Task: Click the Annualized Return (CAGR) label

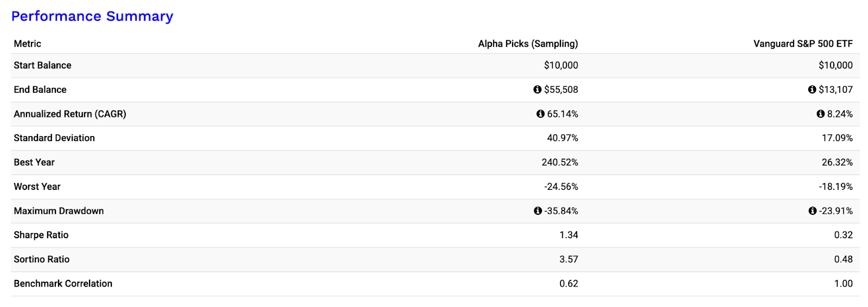Action: (70, 114)
